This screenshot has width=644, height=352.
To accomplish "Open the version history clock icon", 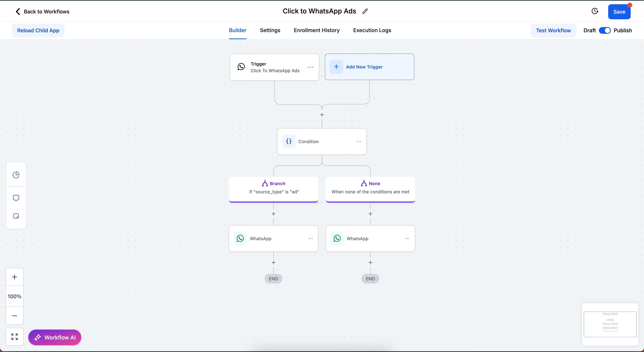I will [x=595, y=11].
